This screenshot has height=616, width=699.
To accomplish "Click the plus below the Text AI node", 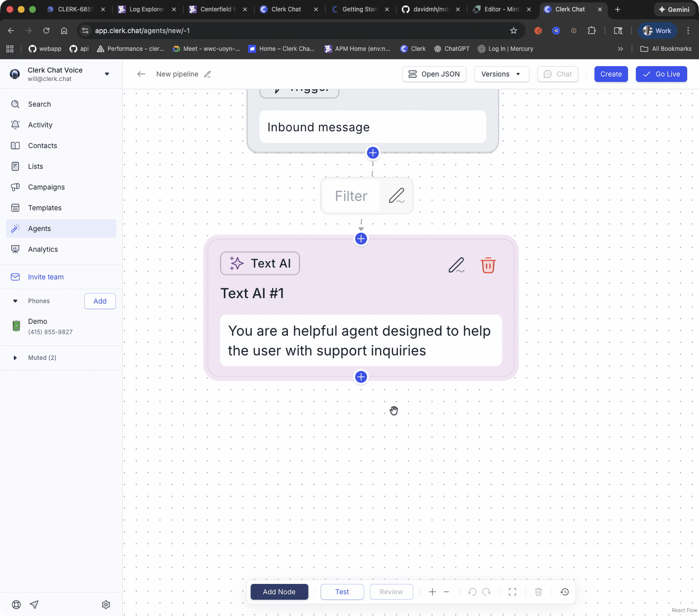I will (361, 377).
